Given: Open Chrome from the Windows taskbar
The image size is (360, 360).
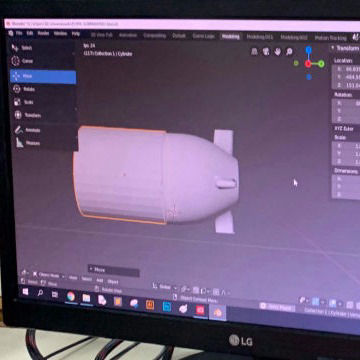Looking at the screenshot, I should 71,296.
